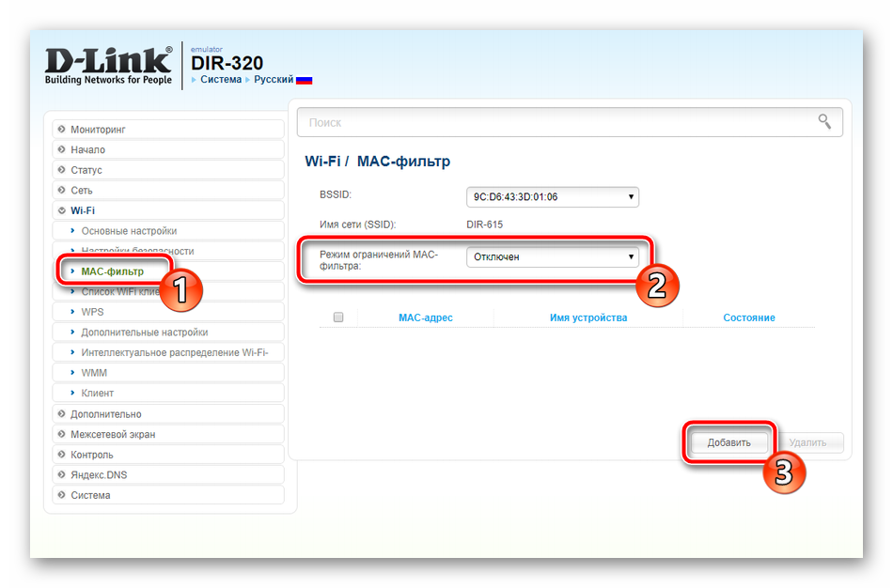Click the search magnifier icon
The width and height of the screenshot is (893, 588).
[824, 121]
